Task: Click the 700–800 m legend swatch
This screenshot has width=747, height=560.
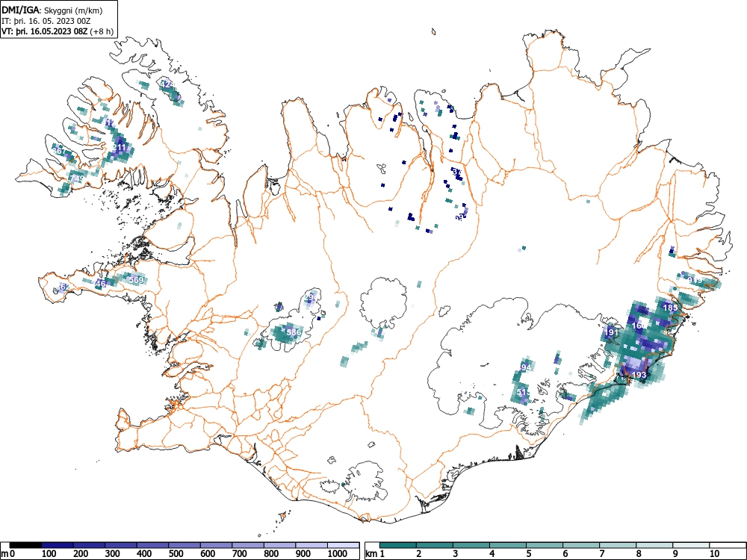Action: click(248, 545)
